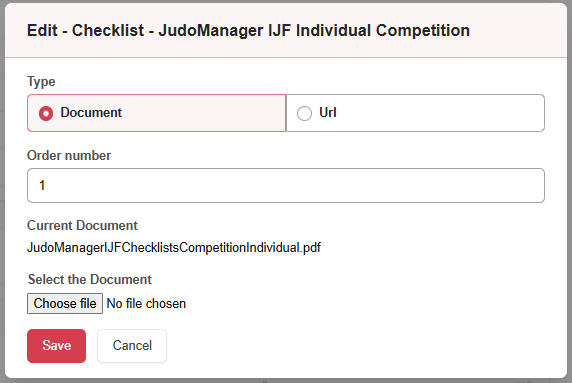Image resolution: width=572 pixels, height=383 pixels.
Task: Click the No file chosen text
Action: coord(146,303)
